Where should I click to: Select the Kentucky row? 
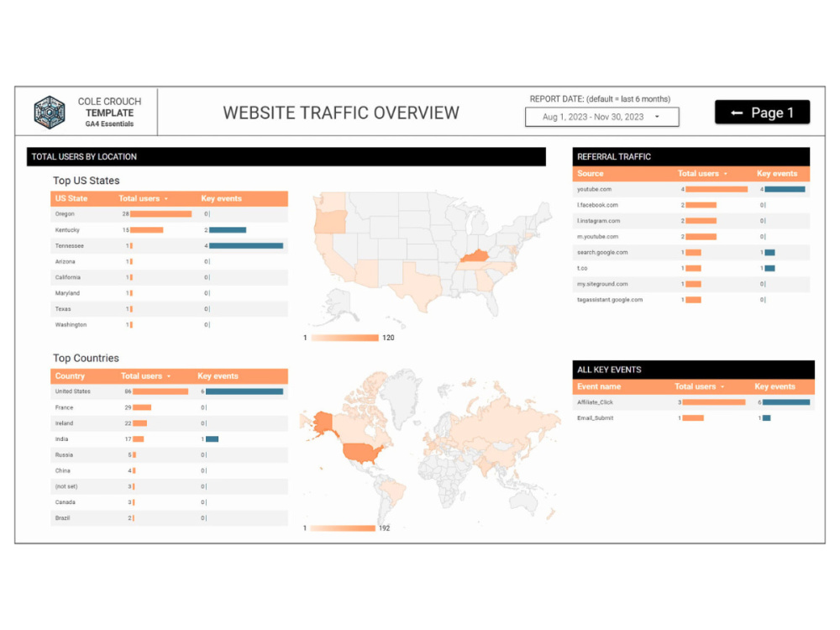[170, 230]
